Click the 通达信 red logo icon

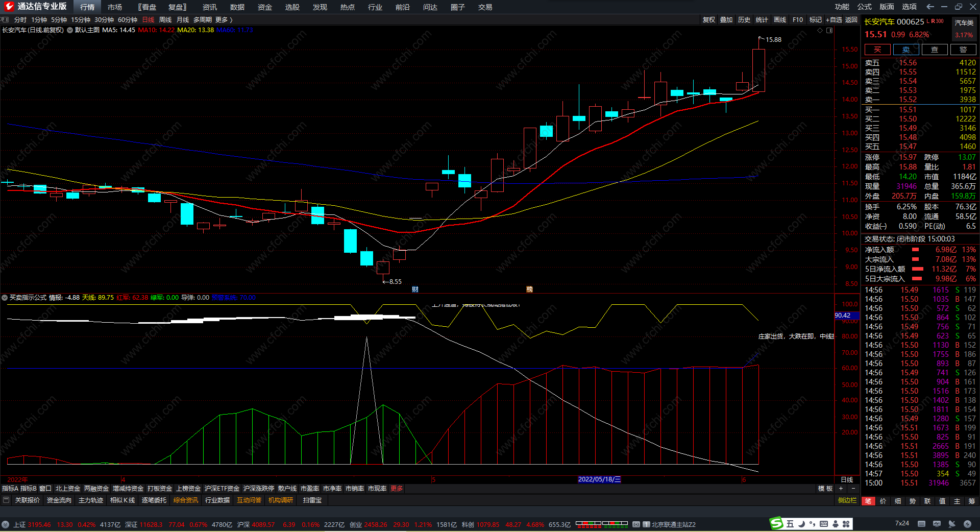(9, 7)
